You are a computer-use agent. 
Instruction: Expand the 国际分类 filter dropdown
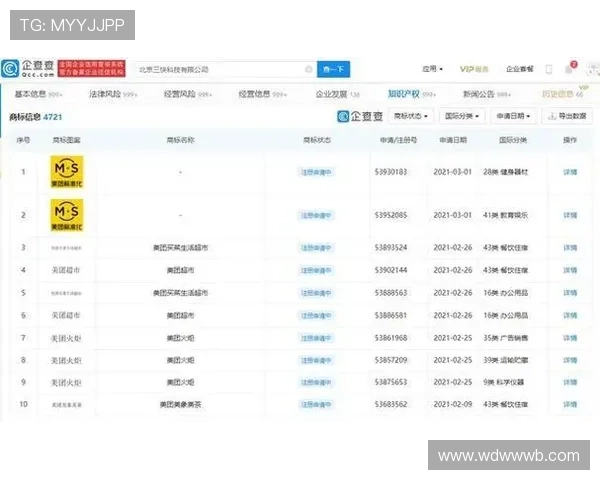(462, 116)
